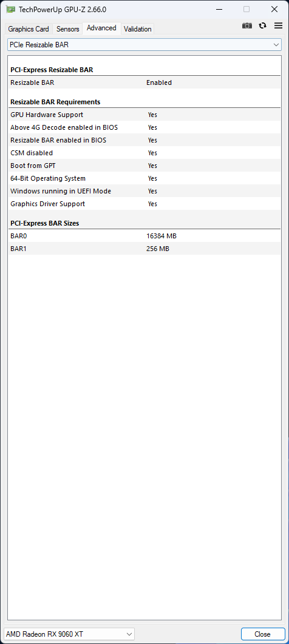
Task: Switch to the Graphics Card tab
Action: coord(29,29)
